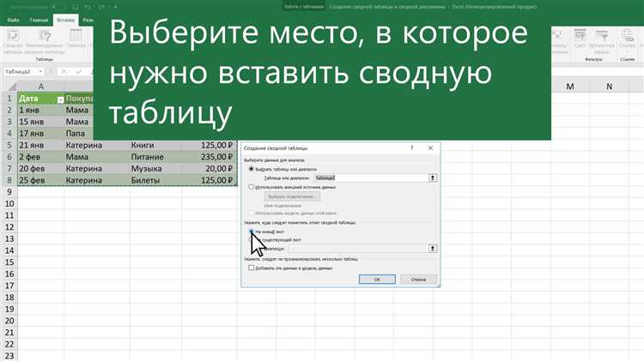Image resolution: width=644 pixels, height=361 pixels.
Task: Click Отмена in the PivotTable dialog
Action: pos(418,279)
